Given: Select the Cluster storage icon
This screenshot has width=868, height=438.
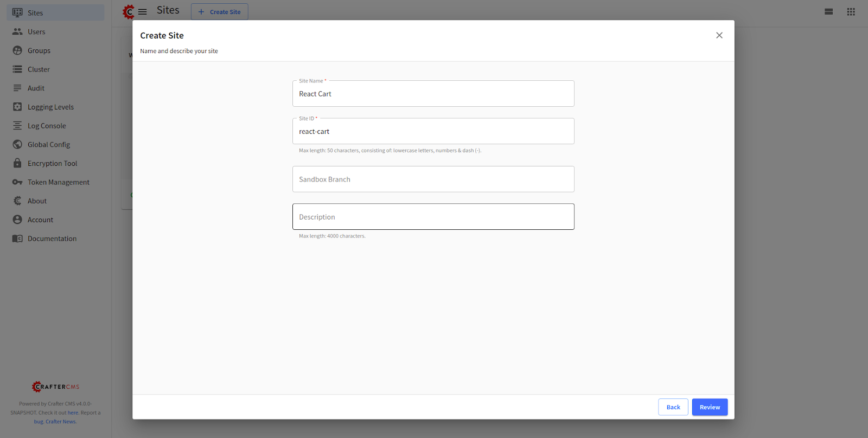Looking at the screenshot, I should click(17, 69).
